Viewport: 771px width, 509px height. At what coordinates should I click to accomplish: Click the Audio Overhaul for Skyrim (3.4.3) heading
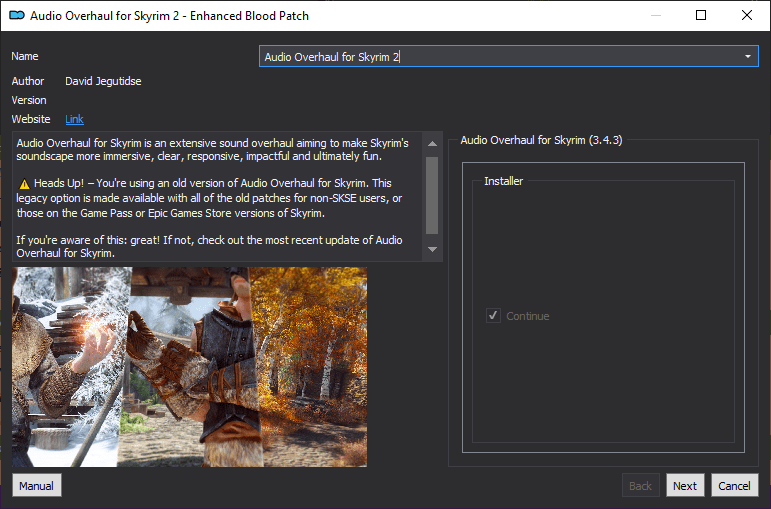541,140
